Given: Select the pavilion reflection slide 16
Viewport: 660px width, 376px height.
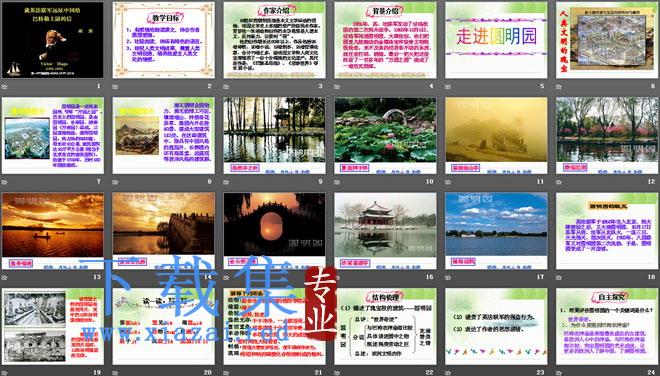Looking at the screenshot, I should 385,231.
